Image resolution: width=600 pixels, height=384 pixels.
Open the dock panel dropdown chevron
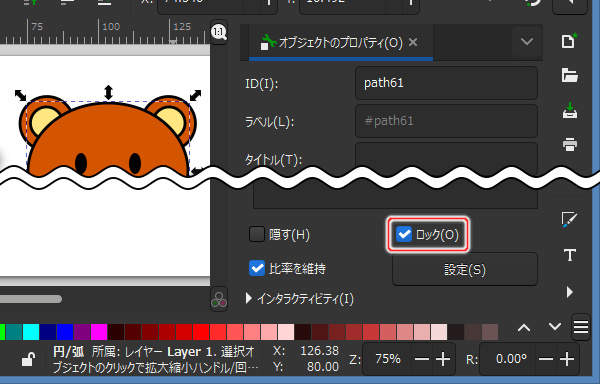click(x=527, y=41)
